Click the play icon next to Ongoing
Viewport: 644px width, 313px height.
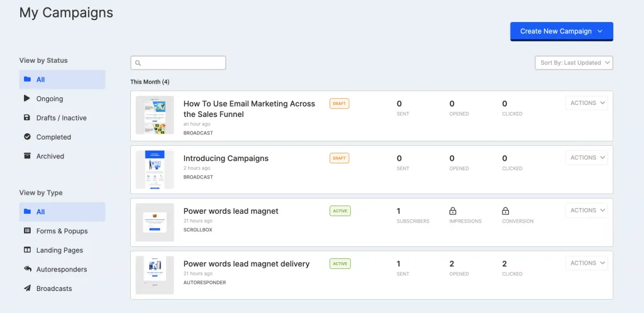coord(27,99)
